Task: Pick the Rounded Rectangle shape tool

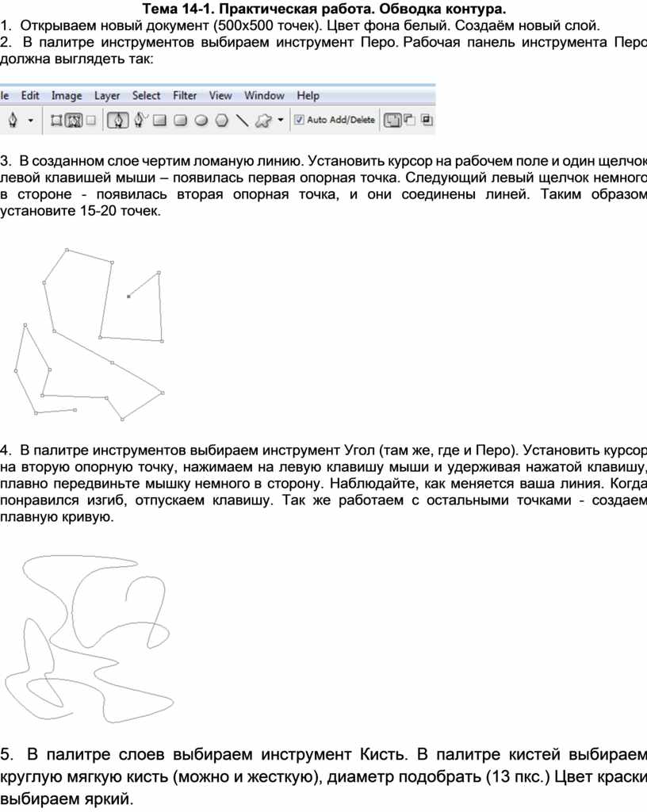Action: pos(180,121)
